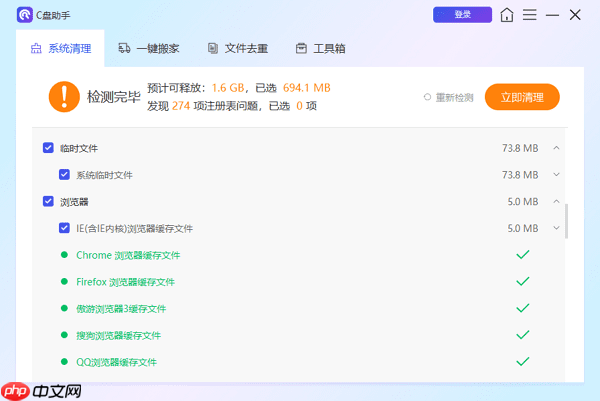
Task: Uncheck the 临时文件 checkbox
Action: (x=48, y=148)
